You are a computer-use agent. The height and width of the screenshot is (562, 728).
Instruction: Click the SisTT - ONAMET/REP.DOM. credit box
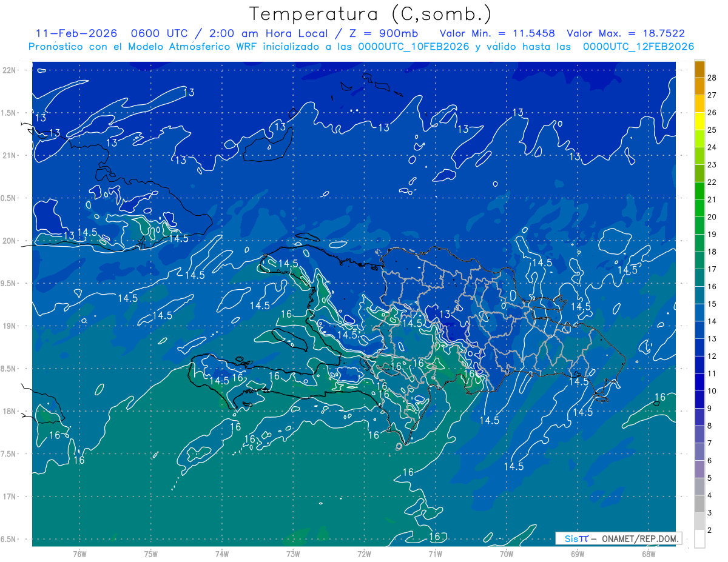619,538
